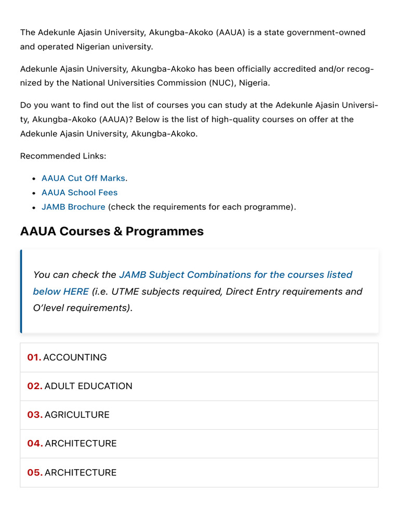Click the Recommended Links label
The height and width of the screenshot is (532, 399).
[63, 156]
